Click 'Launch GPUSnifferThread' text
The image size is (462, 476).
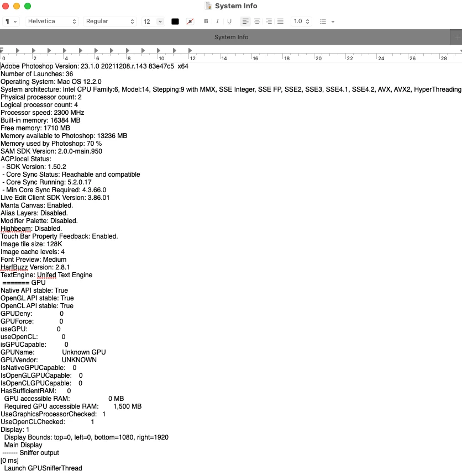pos(43,468)
